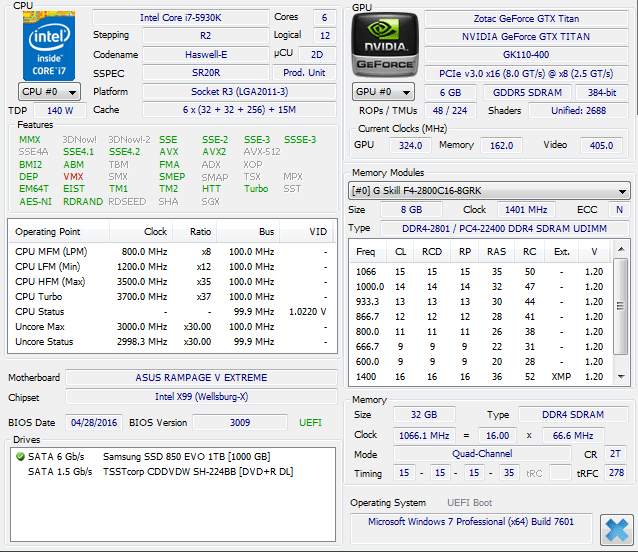Click the green UEFI label
638x552 pixels.
coord(310,423)
